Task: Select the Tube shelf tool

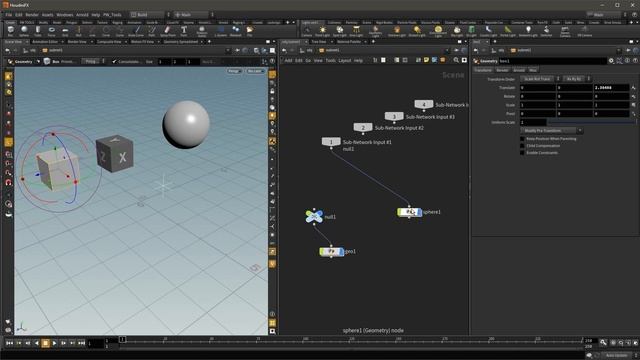Action: (38, 31)
